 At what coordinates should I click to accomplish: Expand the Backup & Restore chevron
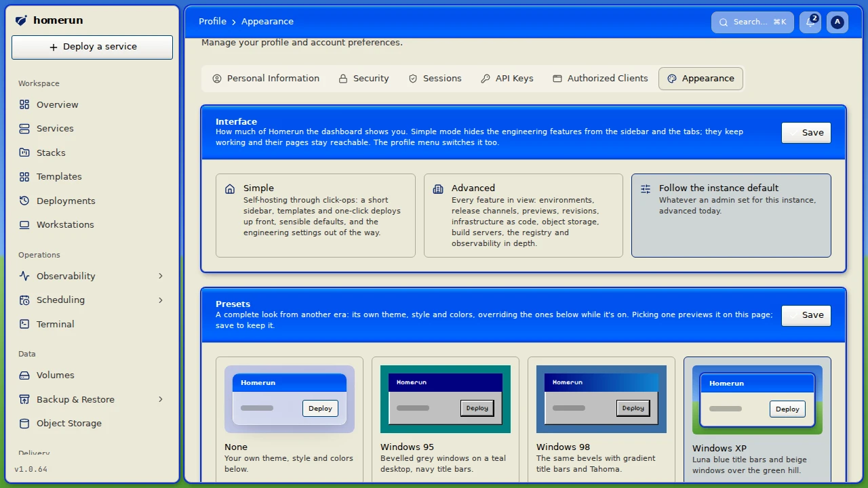(161, 399)
